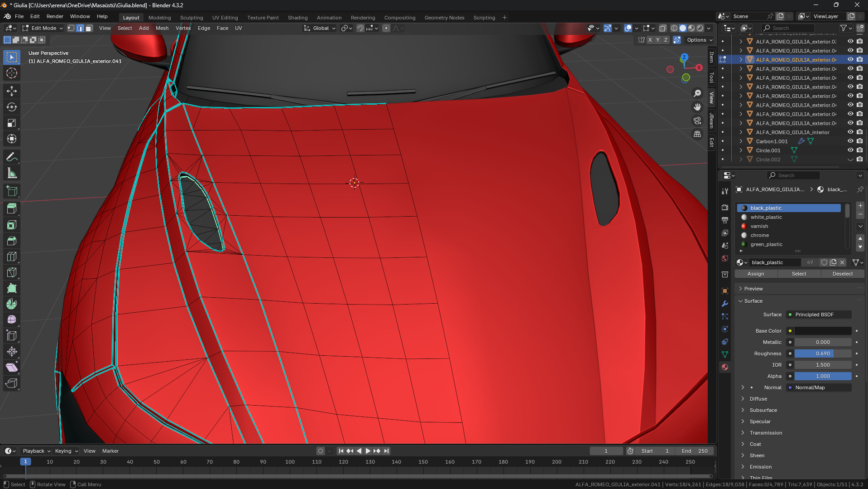Open the Global transform orientation dropdown
The width and height of the screenshot is (868, 489).
320,28
